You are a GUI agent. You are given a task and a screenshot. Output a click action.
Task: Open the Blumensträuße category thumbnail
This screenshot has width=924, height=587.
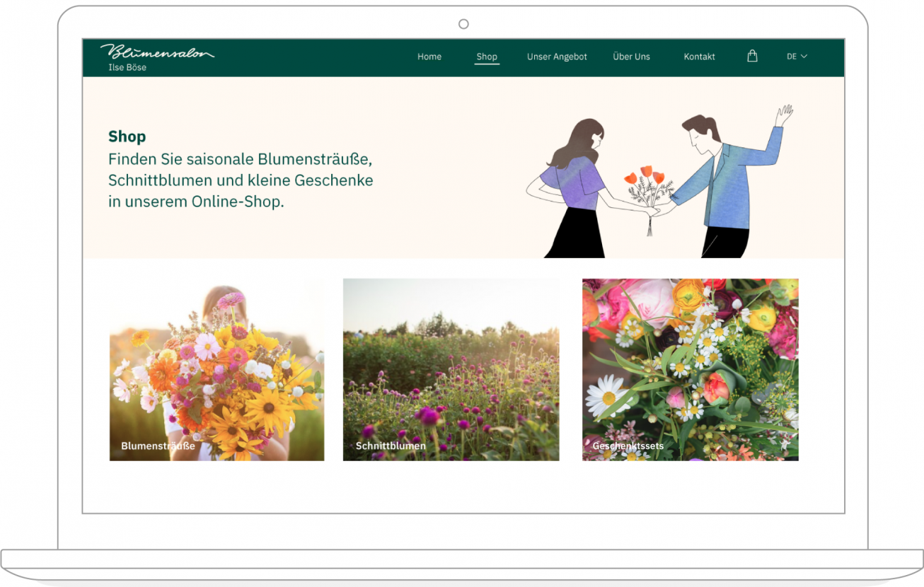coord(216,370)
